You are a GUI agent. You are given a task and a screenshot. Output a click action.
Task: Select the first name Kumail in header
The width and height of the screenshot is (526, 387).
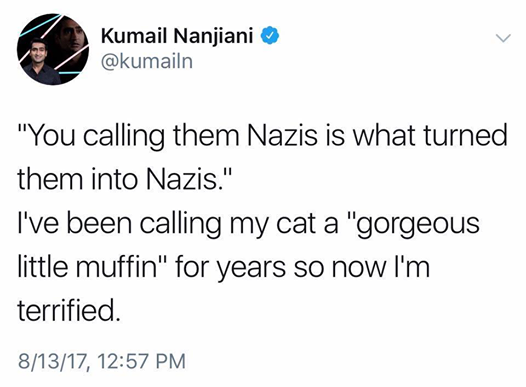134,36
